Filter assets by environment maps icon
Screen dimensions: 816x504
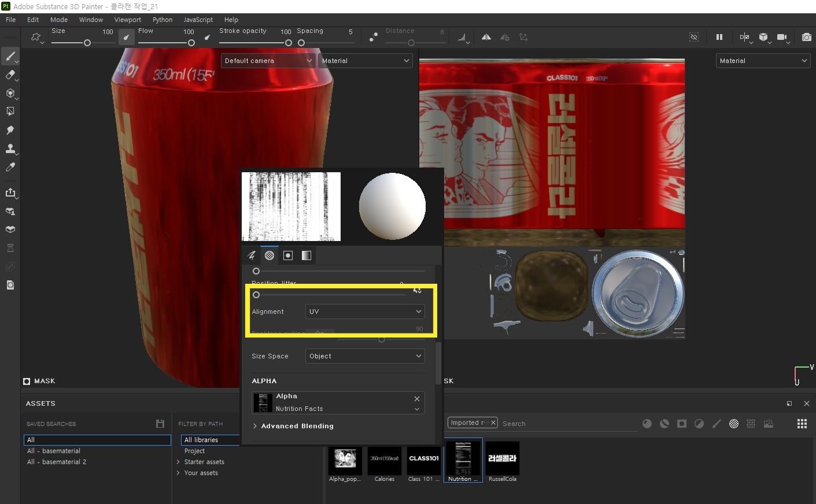pyautogui.click(x=769, y=424)
